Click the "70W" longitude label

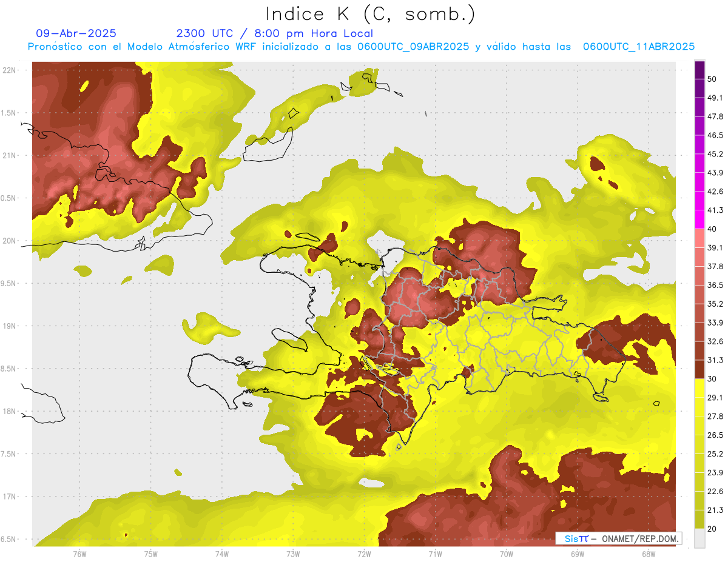pos(507,554)
